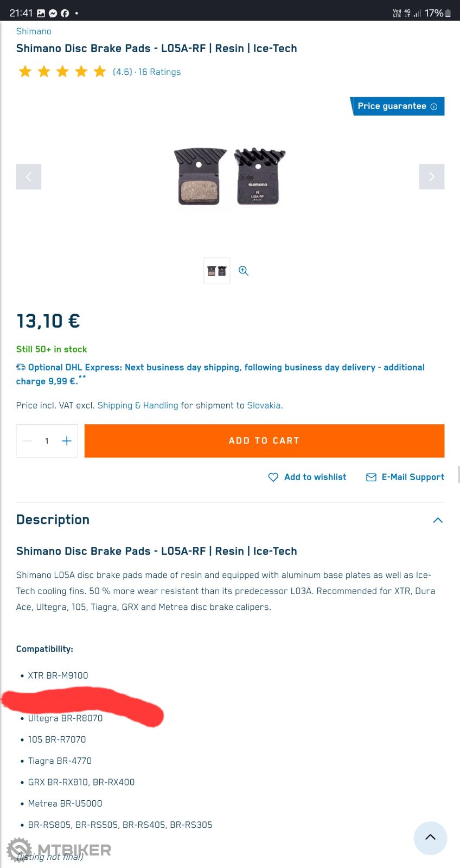Show previous product image arrow
The width and height of the screenshot is (460, 868).
(x=29, y=176)
